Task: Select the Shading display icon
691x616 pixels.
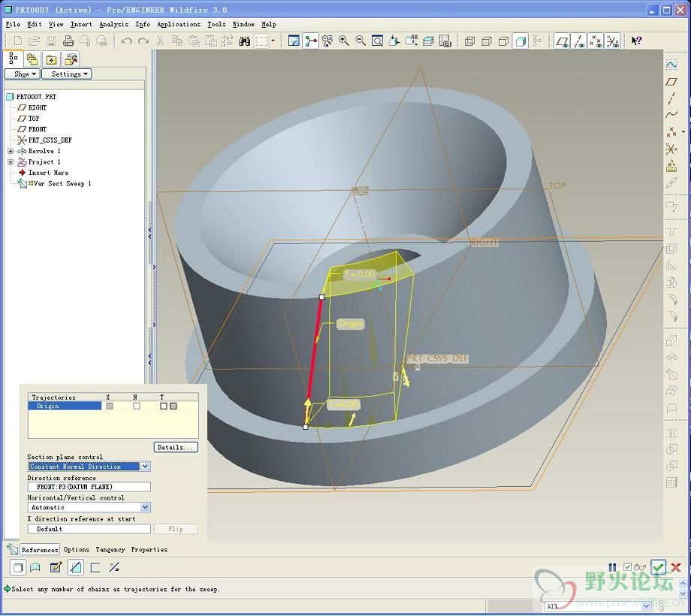Action: click(x=521, y=41)
